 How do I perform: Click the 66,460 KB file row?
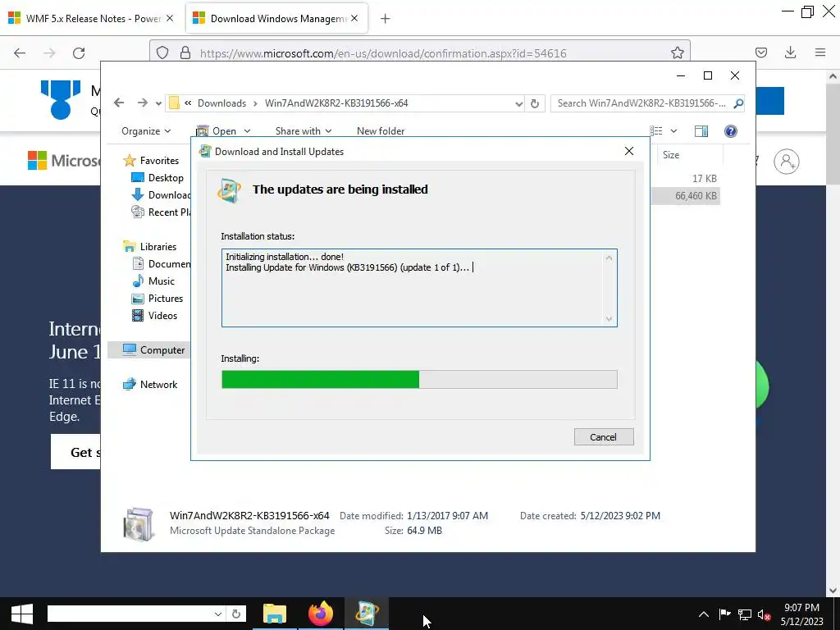click(686, 196)
